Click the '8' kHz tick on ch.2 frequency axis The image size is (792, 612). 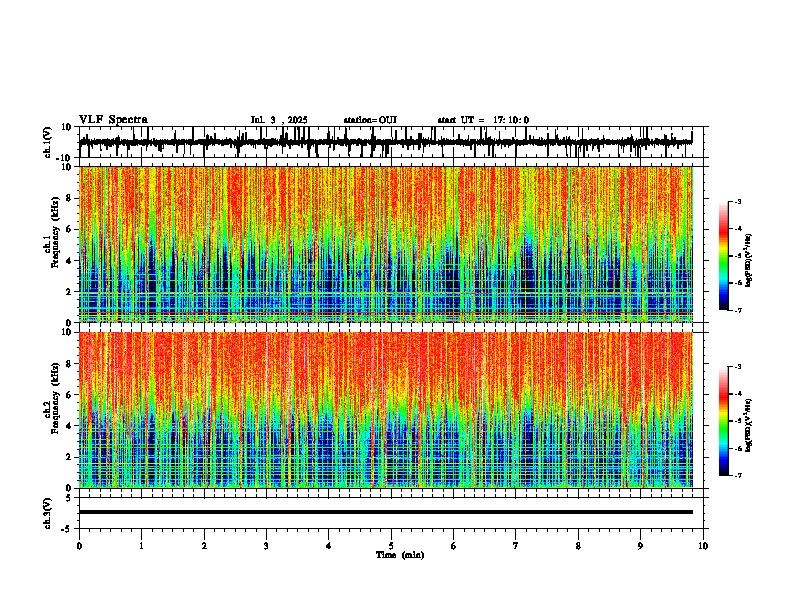click(69, 364)
